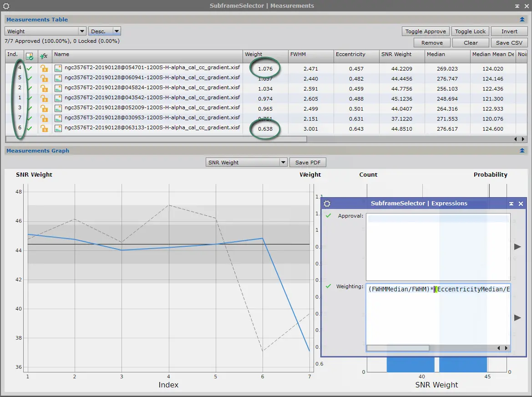Click lock icon for the 054701 frame
Viewport: 532px width, 397px height.
coord(44,68)
